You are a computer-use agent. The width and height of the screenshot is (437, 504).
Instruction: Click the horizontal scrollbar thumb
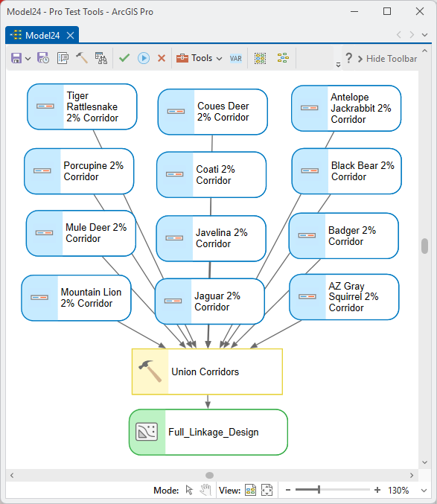[209, 475]
